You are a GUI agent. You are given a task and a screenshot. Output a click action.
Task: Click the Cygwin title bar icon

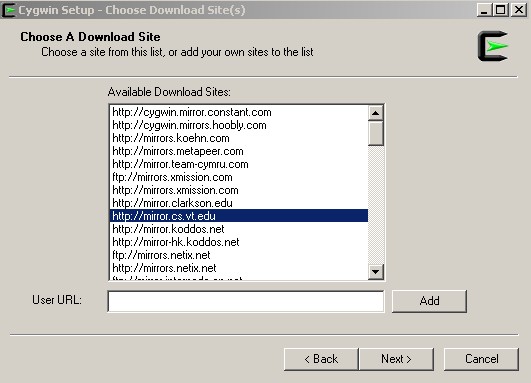[9, 10]
